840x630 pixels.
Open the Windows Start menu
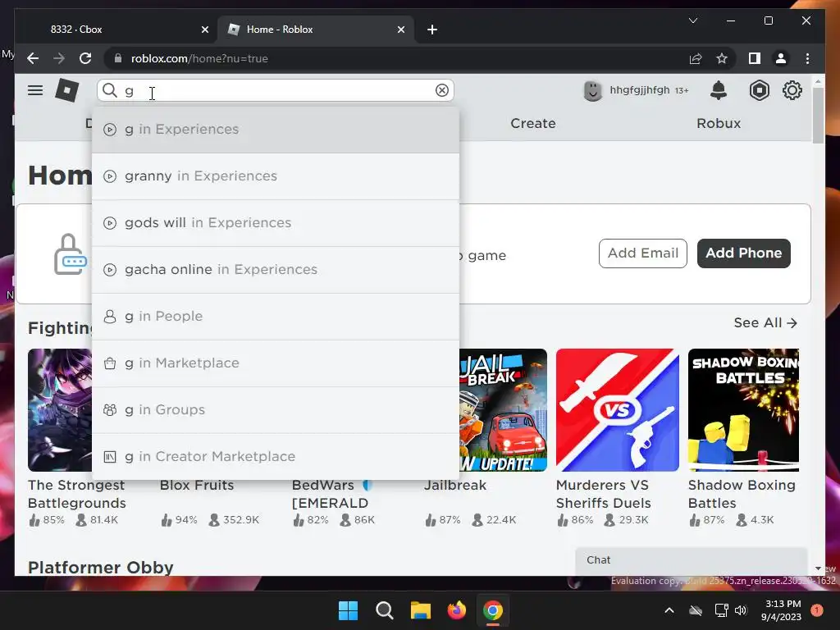pyautogui.click(x=348, y=610)
